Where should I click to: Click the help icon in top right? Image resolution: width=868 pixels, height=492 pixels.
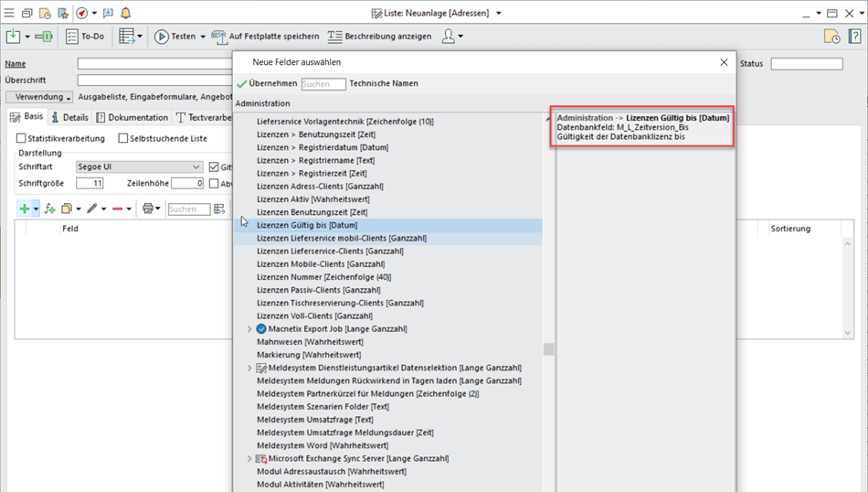[x=855, y=37]
